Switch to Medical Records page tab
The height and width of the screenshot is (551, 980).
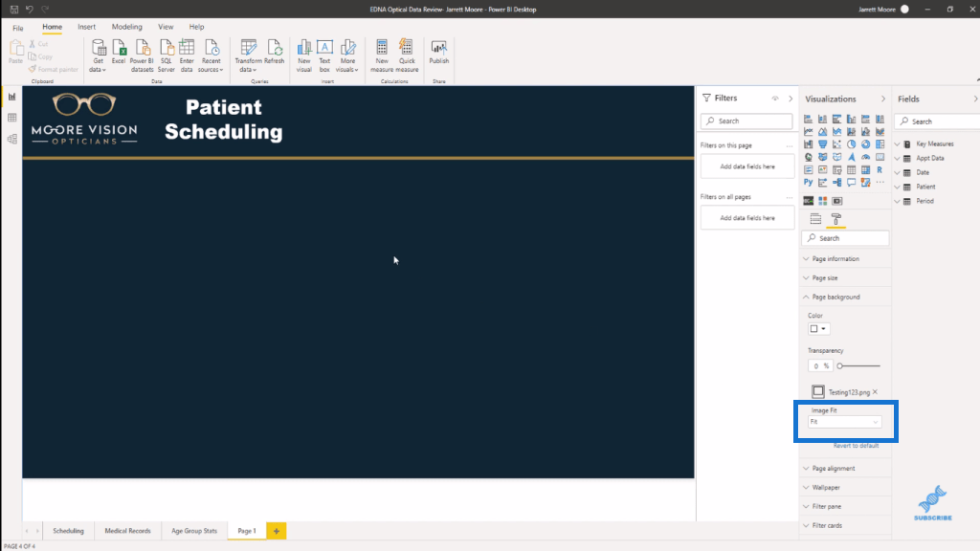coord(127,531)
